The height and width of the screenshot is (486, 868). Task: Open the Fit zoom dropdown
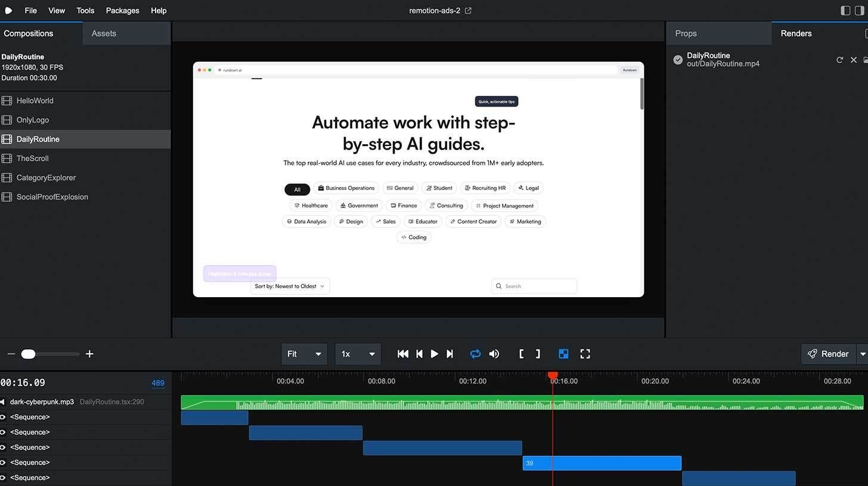point(304,354)
